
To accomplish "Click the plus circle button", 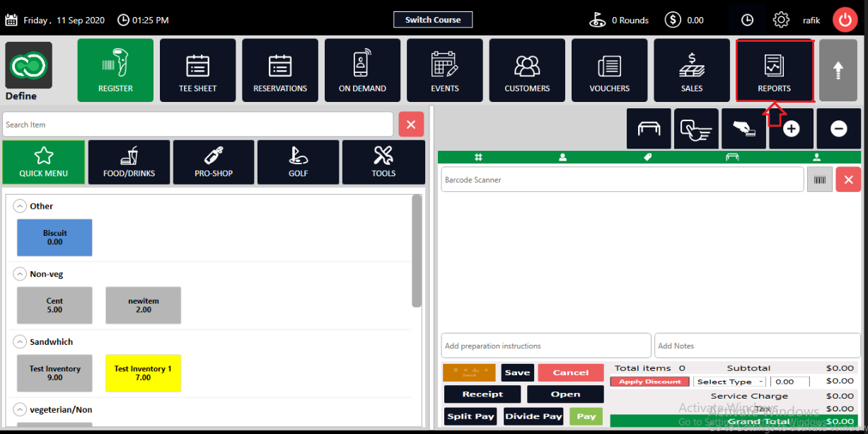I will (x=791, y=129).
